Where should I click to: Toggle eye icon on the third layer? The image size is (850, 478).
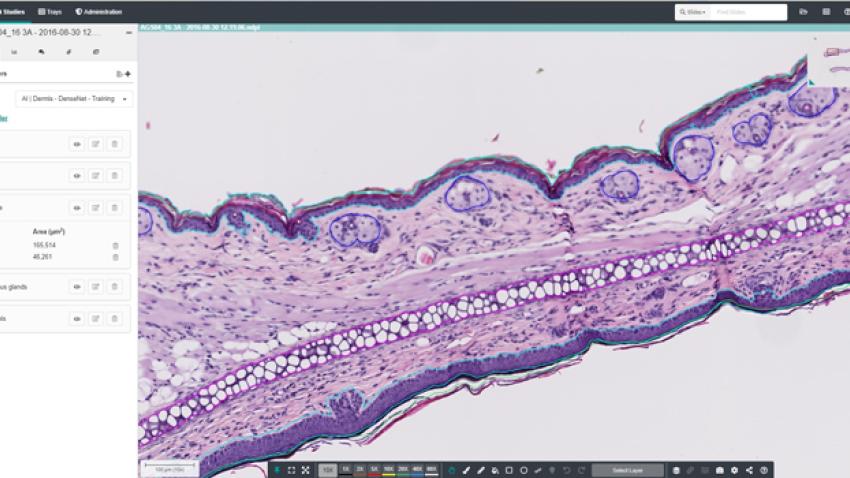(x=76, y=208)
